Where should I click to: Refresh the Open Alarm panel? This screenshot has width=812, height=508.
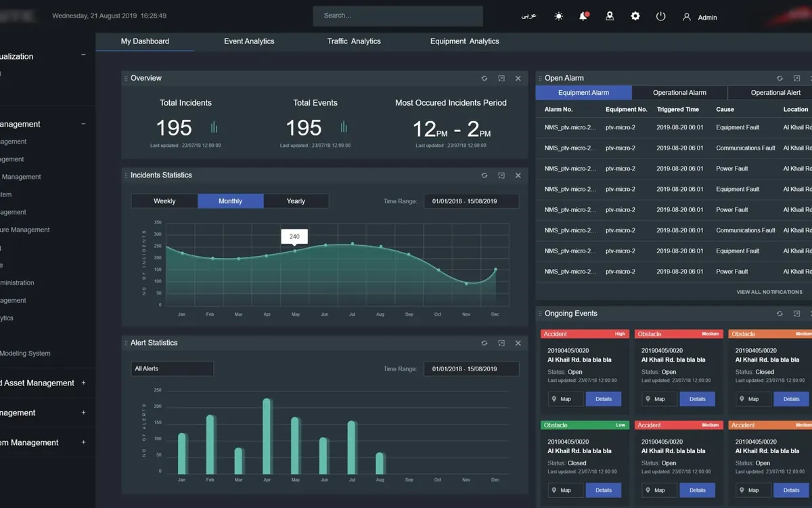(x=780, y=79)
